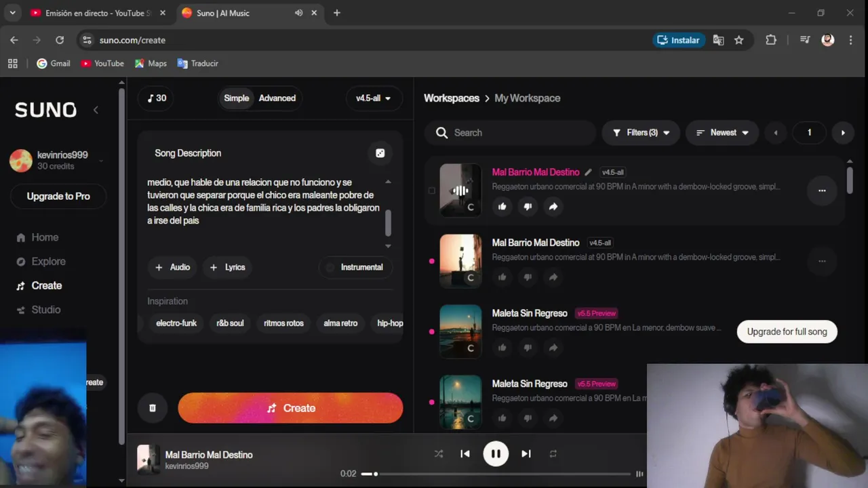Click inside the Song Description text

[264, 201]
